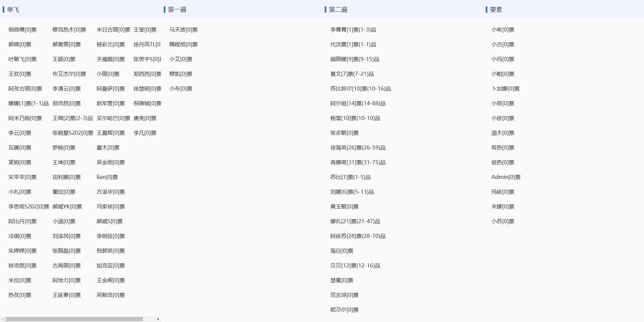The width and height of the screenshot is (644, 322).
Task: Click entry 隋程旭[0]票
Action: tap(183, 45)
